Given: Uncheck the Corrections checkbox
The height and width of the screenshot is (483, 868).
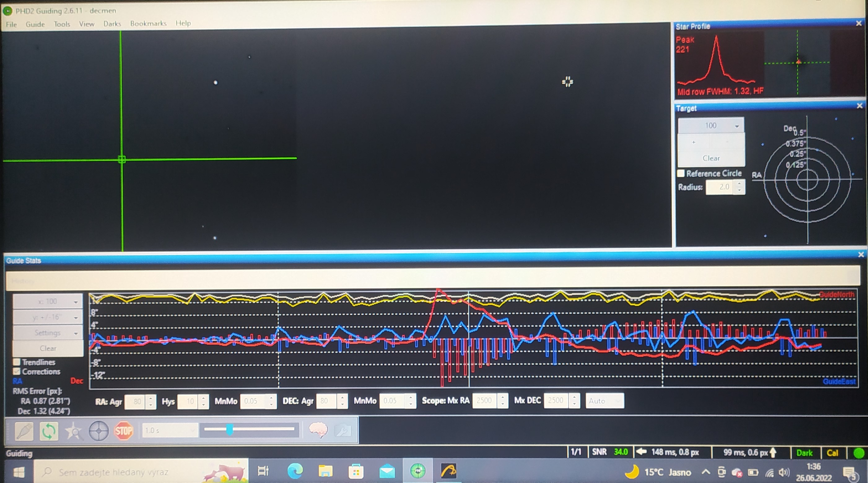Looking at the screenshot, I should pyautogui.click(x=16, y=371).
